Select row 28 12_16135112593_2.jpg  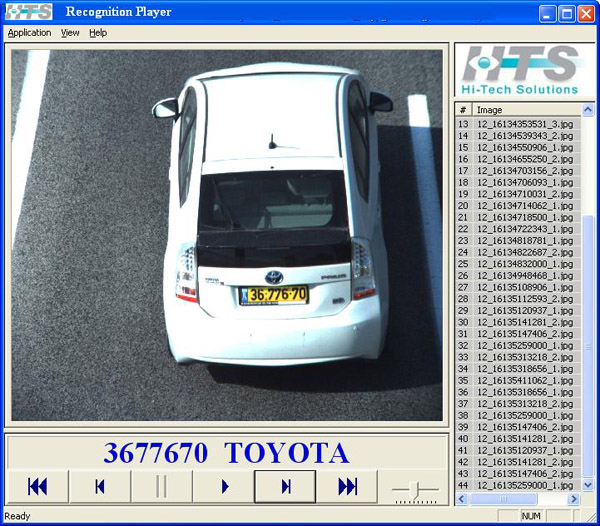(518, 299)
